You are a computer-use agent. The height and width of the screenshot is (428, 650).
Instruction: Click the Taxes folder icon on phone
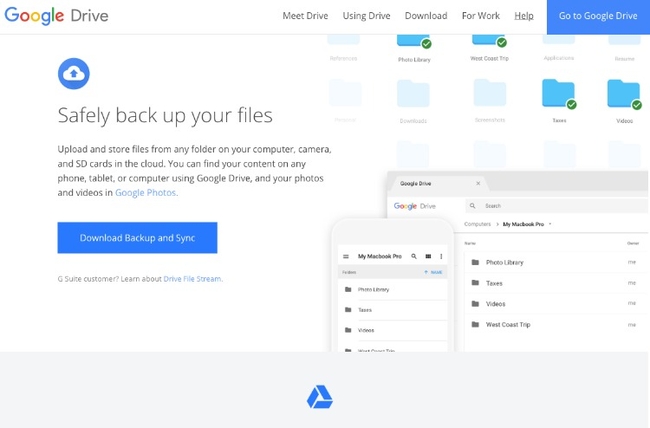348,309
